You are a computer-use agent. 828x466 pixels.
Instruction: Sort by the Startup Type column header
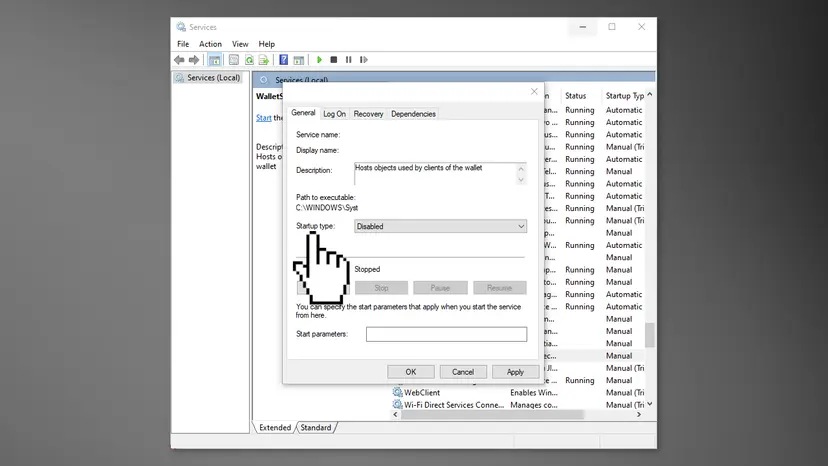[624, 96]
